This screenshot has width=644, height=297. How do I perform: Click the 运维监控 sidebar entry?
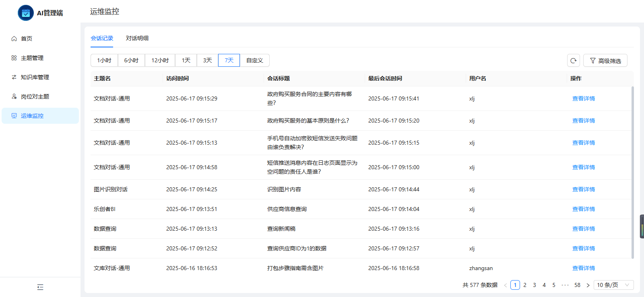[32, 116]
